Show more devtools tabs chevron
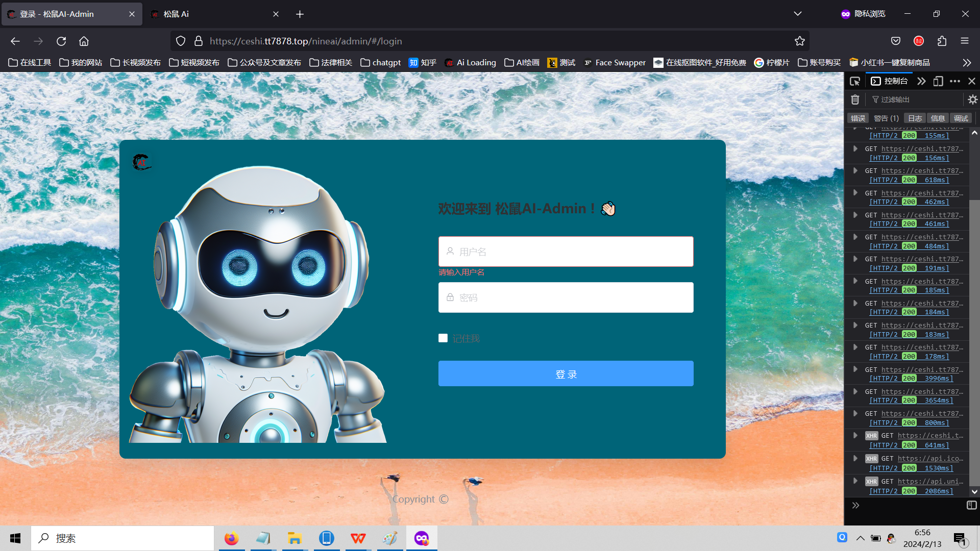The width and height of the screenshot is (980, 551). [921, 81]
